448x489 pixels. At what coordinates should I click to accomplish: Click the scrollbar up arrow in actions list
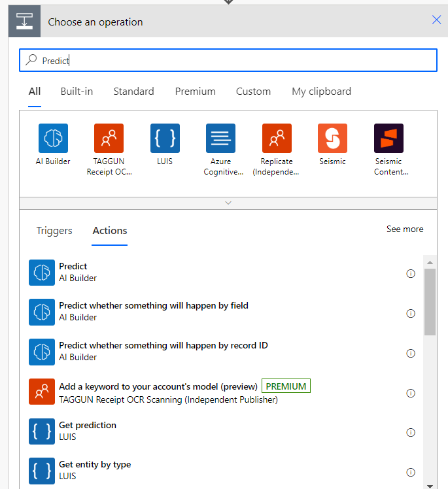[430, 262]
